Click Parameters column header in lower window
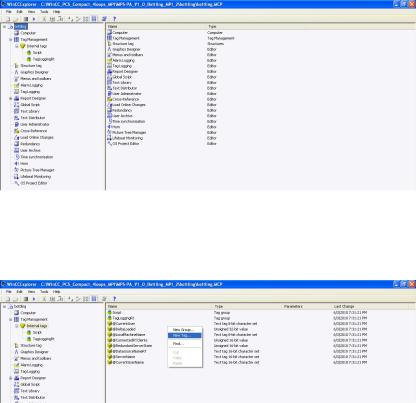This screenshot has width=416, height=403. 307,306
